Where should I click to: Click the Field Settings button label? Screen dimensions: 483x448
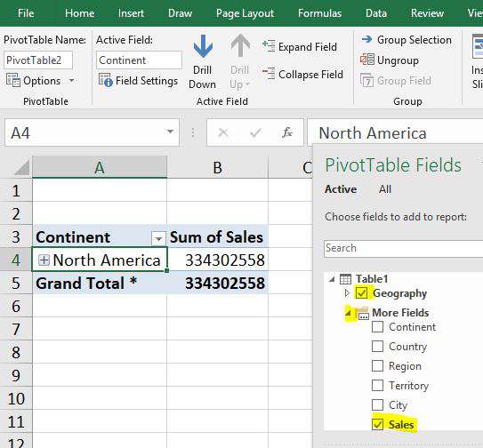tap(147, 81)
